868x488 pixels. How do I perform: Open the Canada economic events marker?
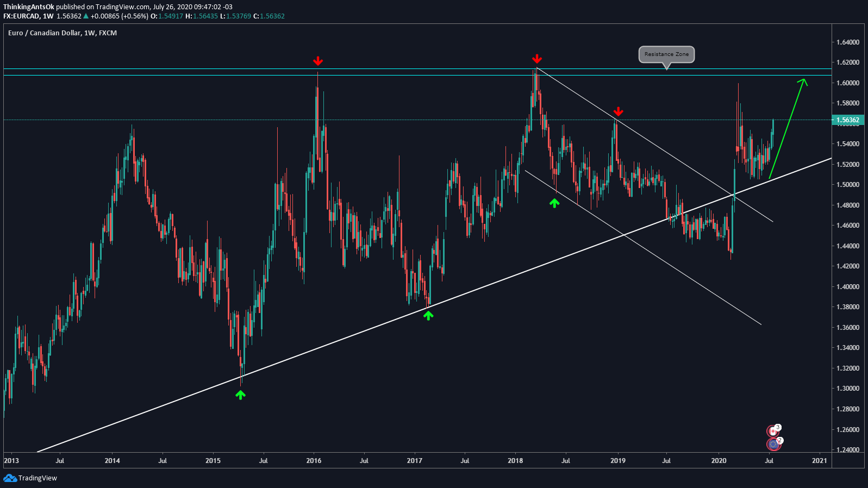(772, 431)
